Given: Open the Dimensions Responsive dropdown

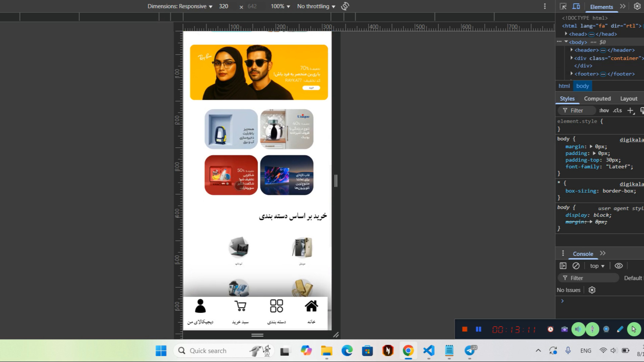Looking at the screenshot, I should pyautogui.click(x=180, y=6).
